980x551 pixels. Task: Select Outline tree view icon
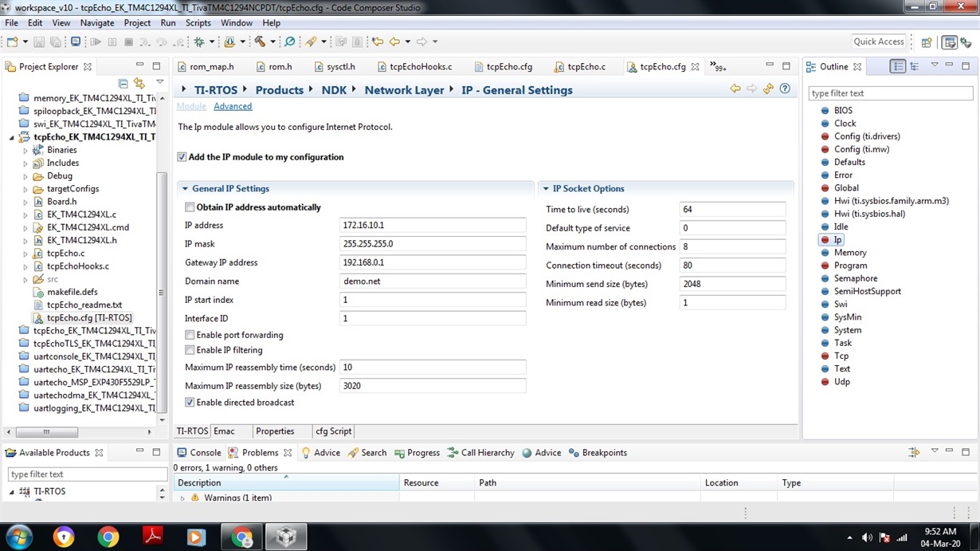(x=915, y=66)
